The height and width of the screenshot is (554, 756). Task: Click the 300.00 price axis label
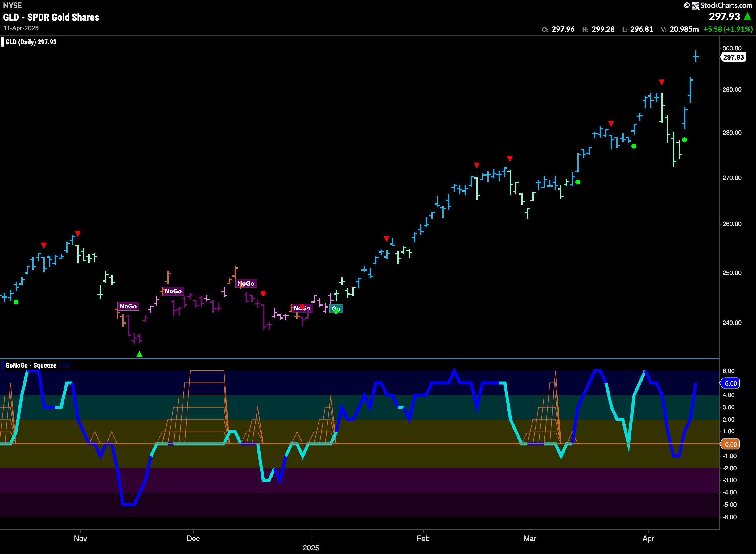(732, 48)
